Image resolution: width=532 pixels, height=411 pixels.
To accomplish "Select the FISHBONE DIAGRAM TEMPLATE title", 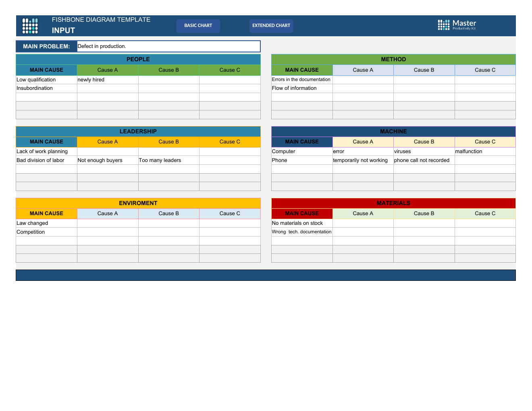I will (101, 20).
